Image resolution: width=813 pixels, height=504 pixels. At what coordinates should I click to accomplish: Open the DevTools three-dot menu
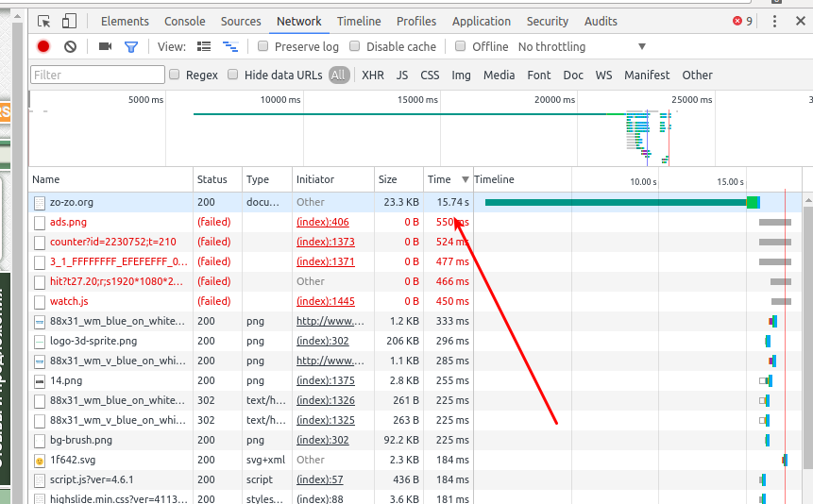775,21
